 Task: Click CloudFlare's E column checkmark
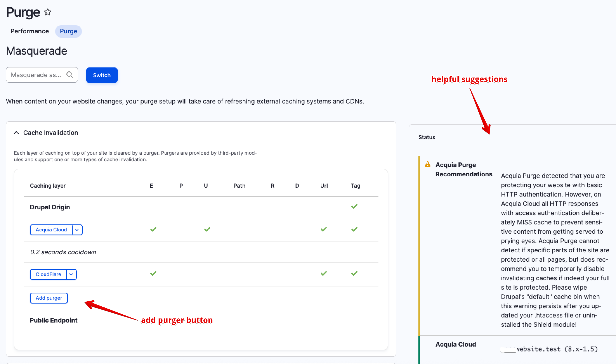153,273
